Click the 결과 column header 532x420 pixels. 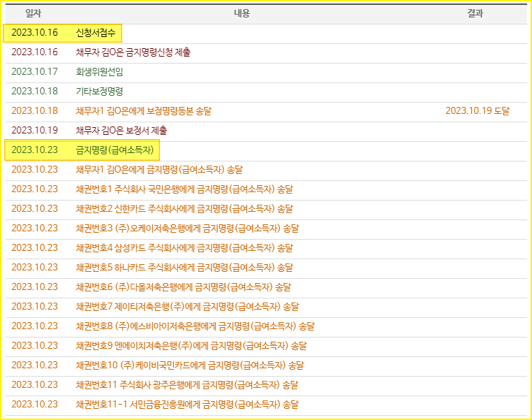[475, 13]
